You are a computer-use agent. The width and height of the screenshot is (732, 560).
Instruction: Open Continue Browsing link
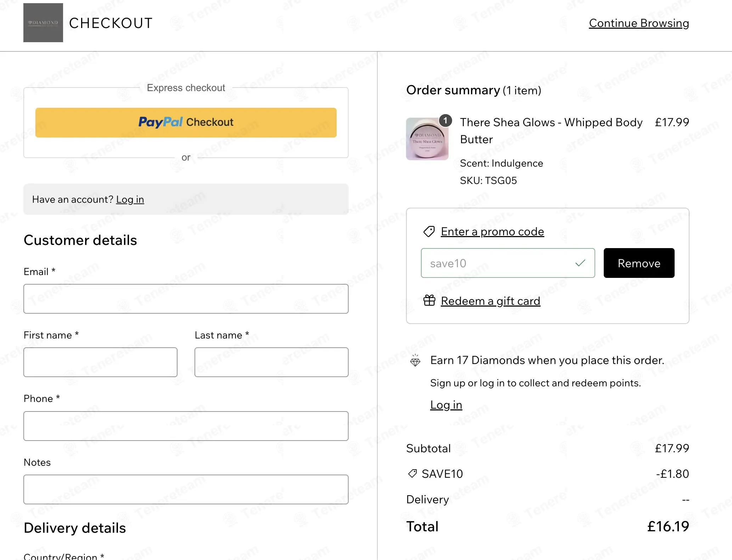tap(639, 23)
